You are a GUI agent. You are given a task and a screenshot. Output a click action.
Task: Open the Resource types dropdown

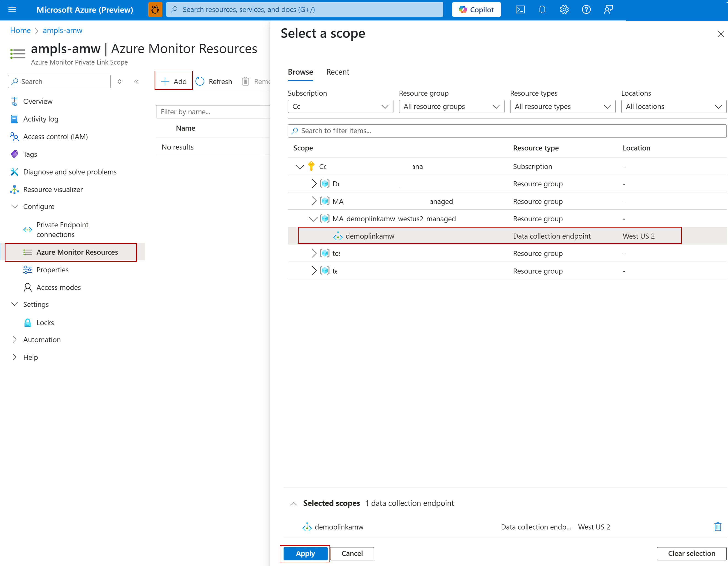pos(562,107)
